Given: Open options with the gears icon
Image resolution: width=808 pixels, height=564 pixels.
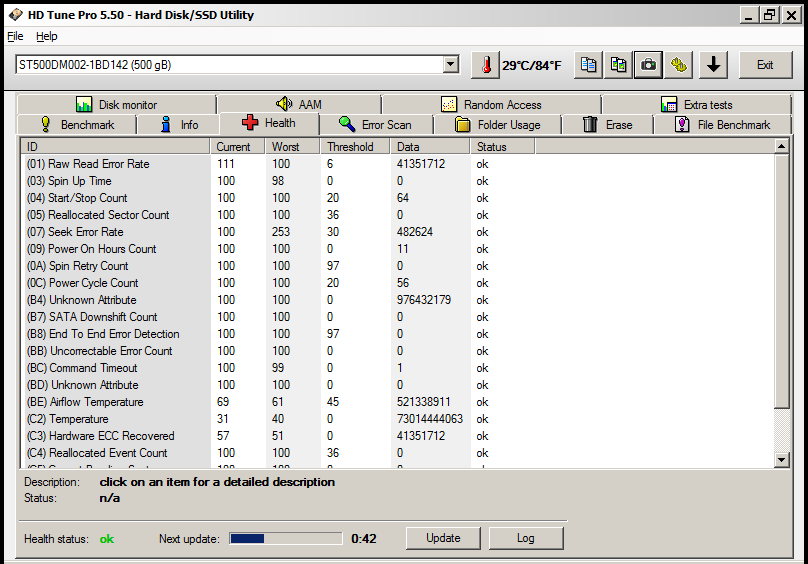Looking at the screenshot, I should [x=679, y=65].
